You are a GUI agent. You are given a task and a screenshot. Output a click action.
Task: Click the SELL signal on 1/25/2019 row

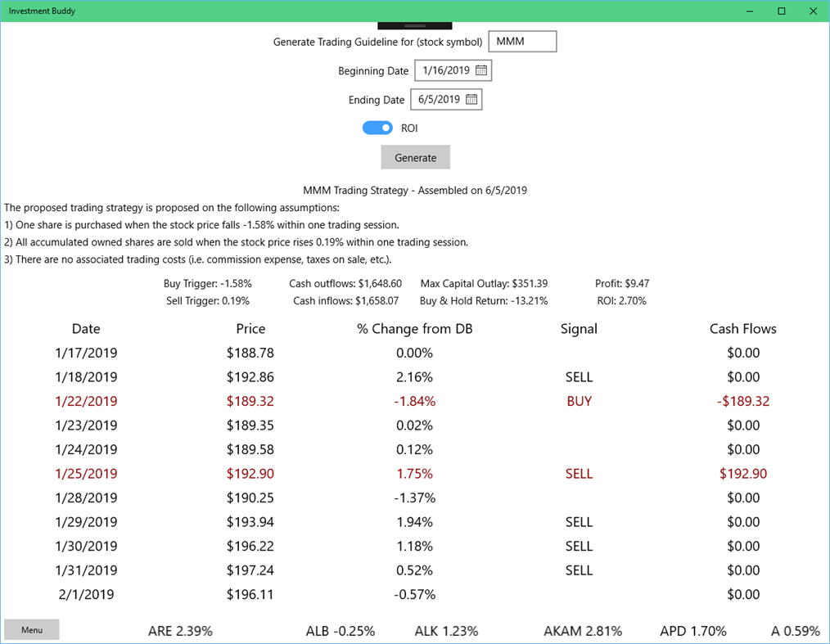click(x=579, y=473)
